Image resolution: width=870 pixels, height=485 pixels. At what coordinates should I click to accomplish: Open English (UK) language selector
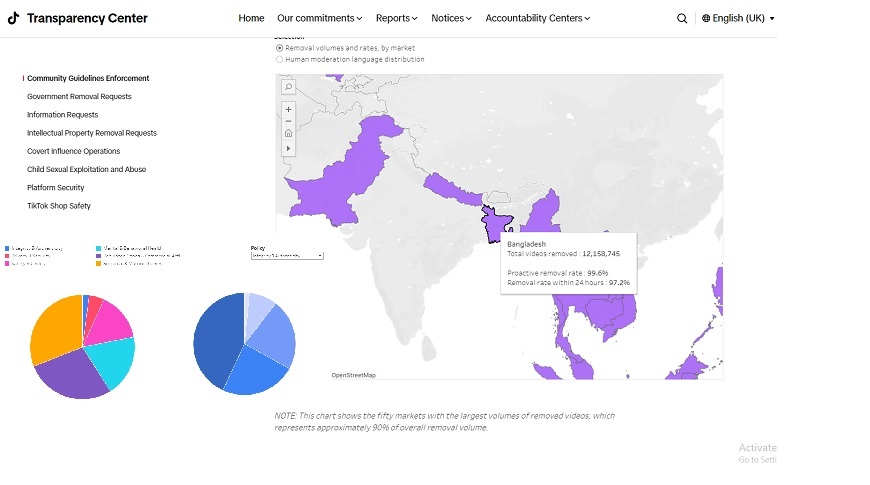738,18
